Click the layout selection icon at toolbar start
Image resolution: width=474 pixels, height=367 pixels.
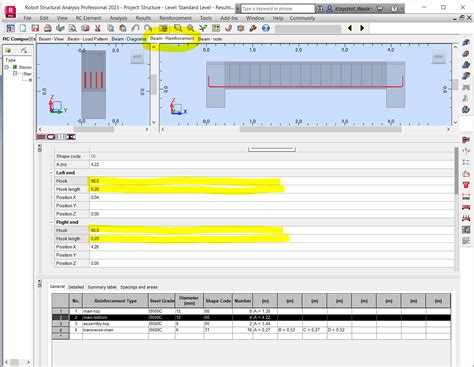tap(10, 28)
